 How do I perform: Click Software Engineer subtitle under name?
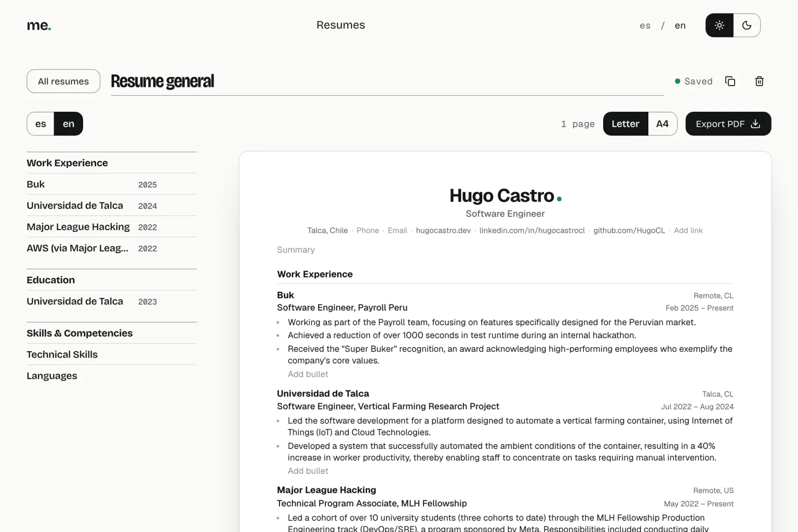(505, 214)
